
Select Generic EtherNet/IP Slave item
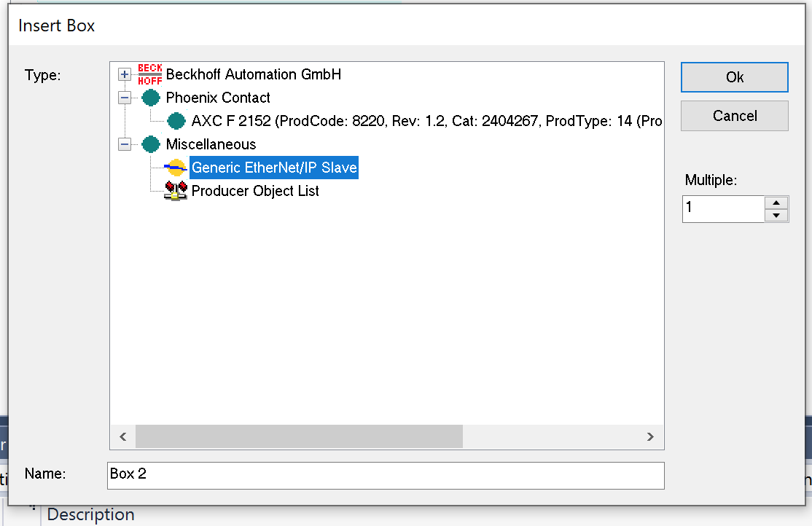[274, 168]
